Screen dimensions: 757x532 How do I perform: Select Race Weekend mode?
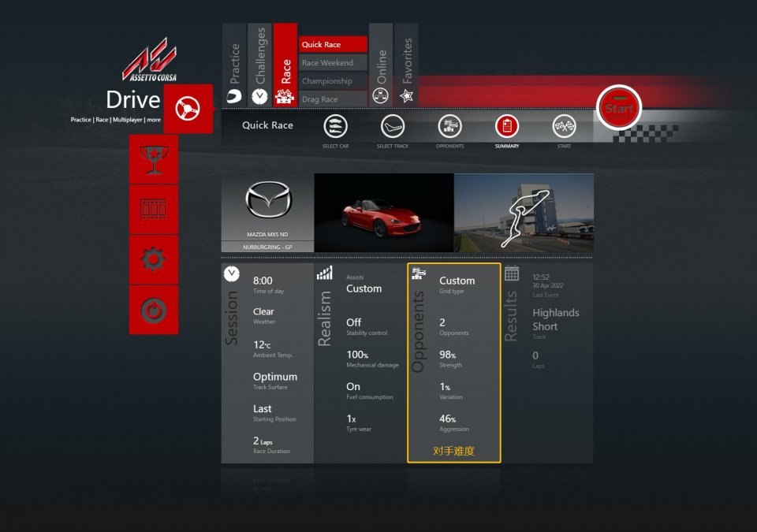click(x=333, y=63)
